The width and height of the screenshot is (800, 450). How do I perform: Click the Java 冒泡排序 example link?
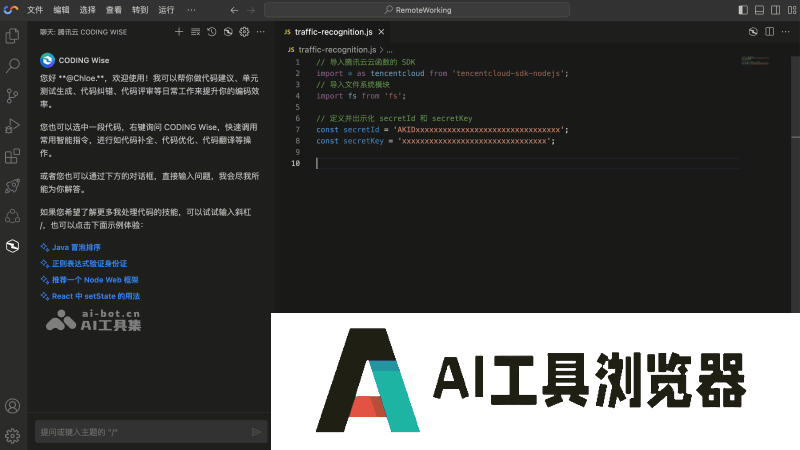click(77, 247)
